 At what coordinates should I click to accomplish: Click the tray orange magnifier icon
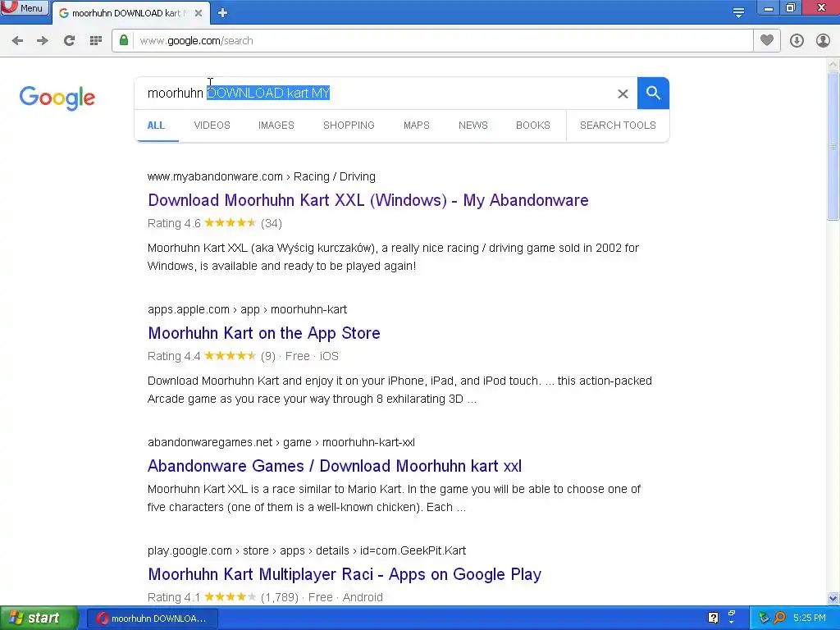point(779,619)
